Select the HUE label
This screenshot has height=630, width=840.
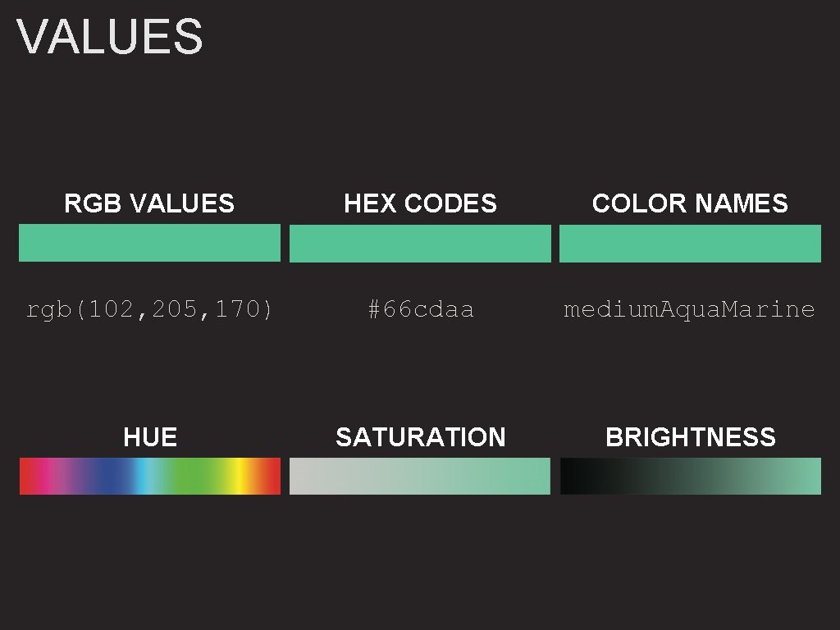[x=150, y=437]
